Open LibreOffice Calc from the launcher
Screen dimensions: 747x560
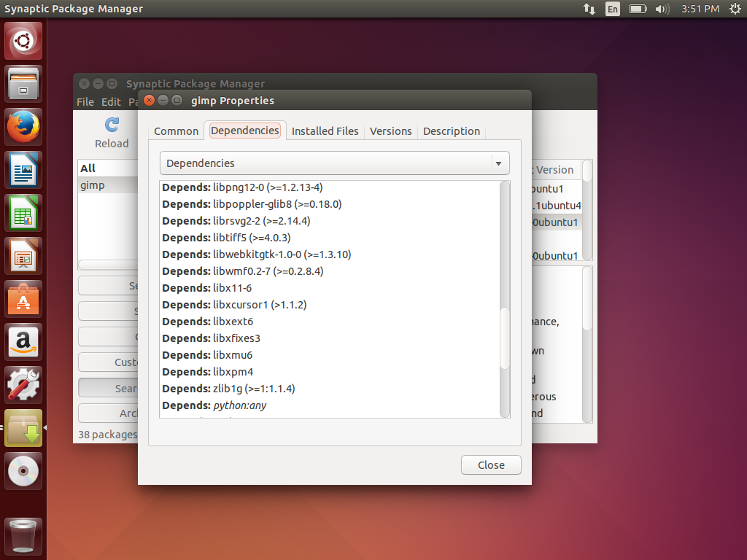point(23,213)
